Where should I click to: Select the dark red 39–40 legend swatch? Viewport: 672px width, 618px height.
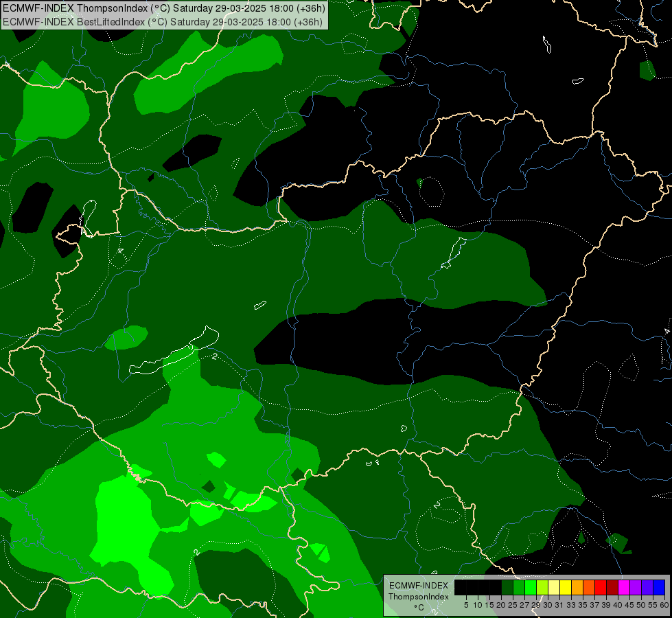pyautogui.click(x=612, y=587)
